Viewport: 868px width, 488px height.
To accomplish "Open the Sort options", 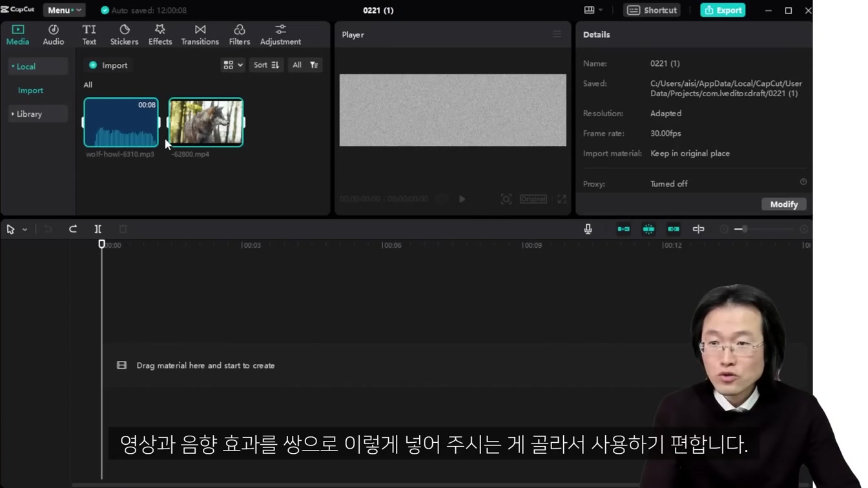I will (266, 65).
